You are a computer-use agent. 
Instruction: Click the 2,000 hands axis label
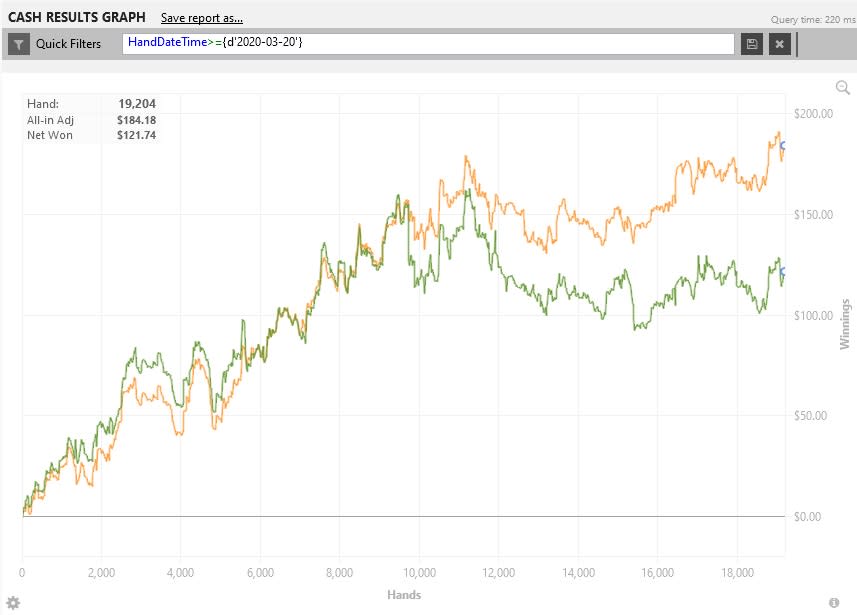pyautogui.click(x=101, y=573)
